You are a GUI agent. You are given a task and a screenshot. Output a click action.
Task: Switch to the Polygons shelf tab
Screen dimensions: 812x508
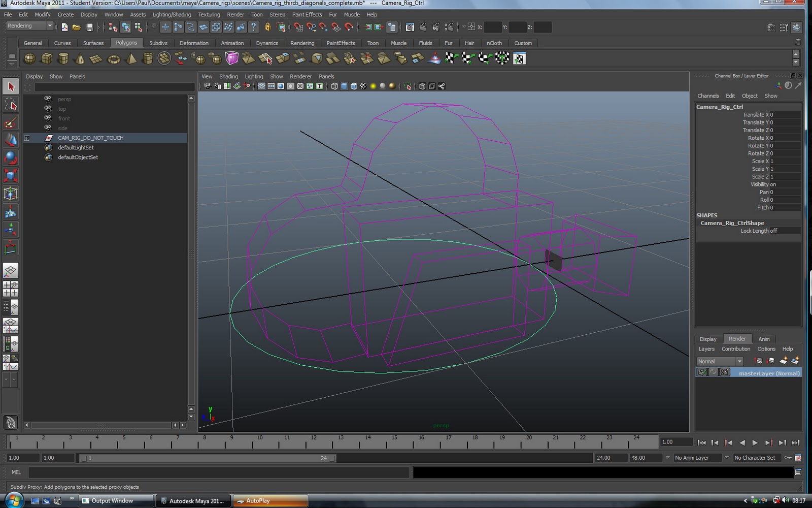click(x=126, y=43)
